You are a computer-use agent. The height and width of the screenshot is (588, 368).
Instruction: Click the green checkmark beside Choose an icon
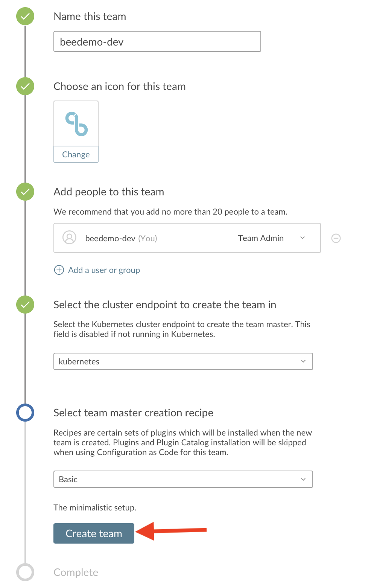coord(25,86)
